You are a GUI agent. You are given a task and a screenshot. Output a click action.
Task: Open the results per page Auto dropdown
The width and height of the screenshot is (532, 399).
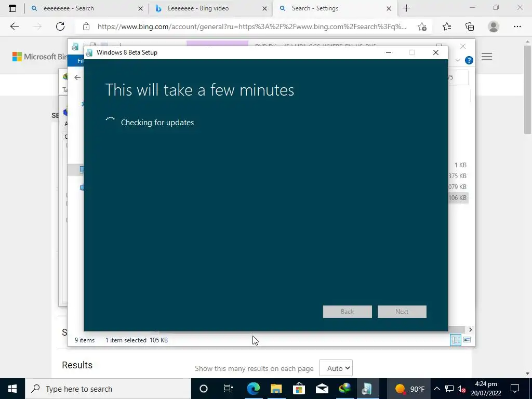(x=336, y=368)
